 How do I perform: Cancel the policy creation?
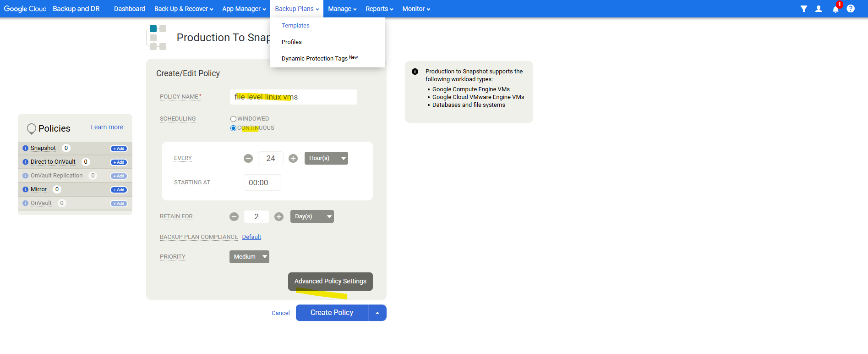tap(281, 313)
